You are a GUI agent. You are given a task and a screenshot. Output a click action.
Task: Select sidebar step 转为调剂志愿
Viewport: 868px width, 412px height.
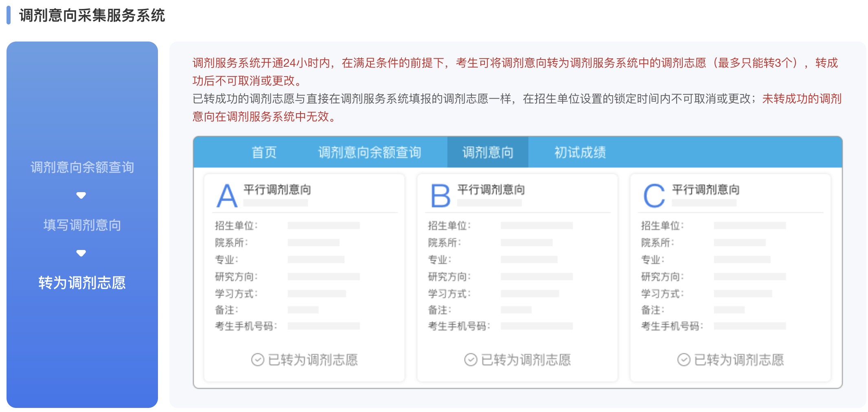[82, 283]
